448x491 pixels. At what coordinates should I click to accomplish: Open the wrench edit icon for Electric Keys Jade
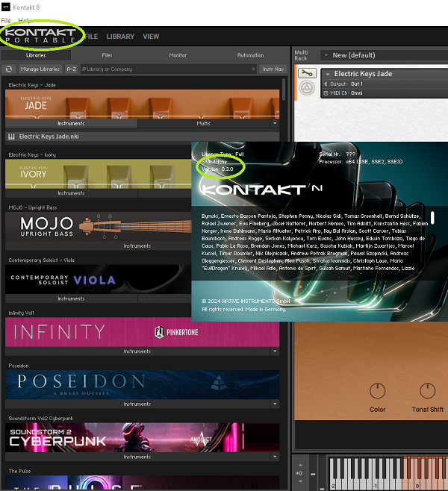tap(307, 73)
